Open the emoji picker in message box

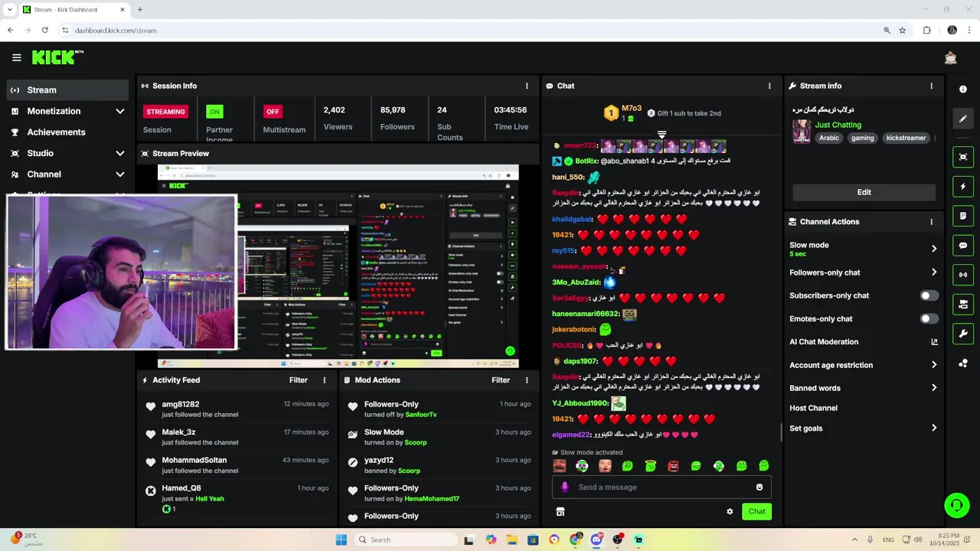759,487
